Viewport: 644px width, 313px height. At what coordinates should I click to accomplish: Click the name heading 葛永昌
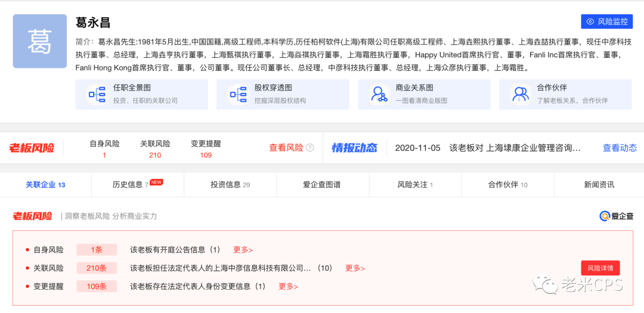(93, 22)
